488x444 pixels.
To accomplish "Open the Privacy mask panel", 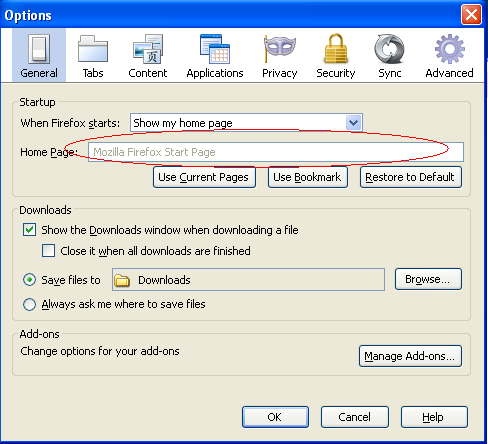I will (279, 55).
